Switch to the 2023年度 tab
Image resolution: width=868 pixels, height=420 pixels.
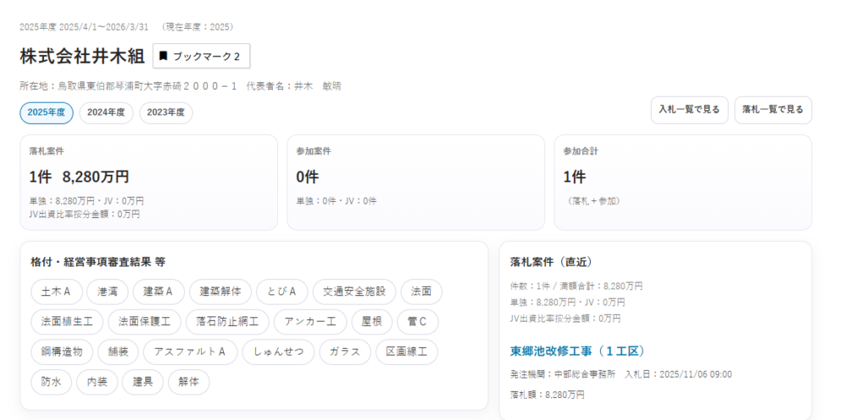click(166, 113)
